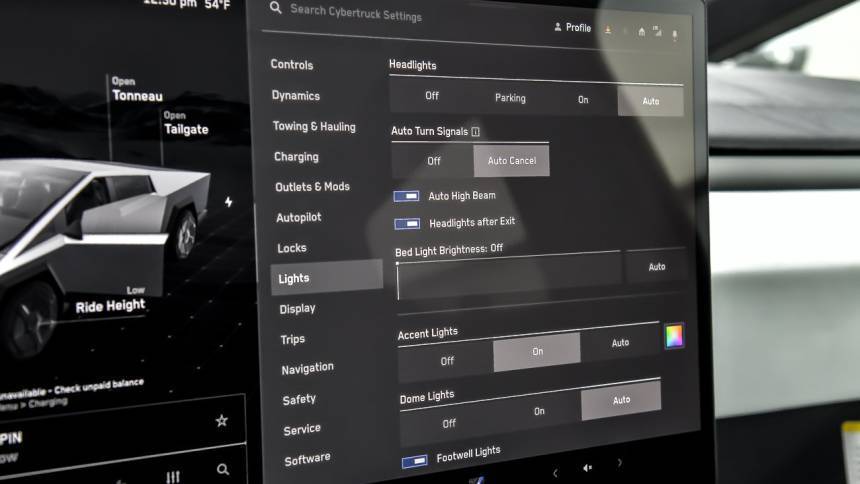Tap the volume down left chevron
The image size is (860, 484).
[x=555, y=473]
